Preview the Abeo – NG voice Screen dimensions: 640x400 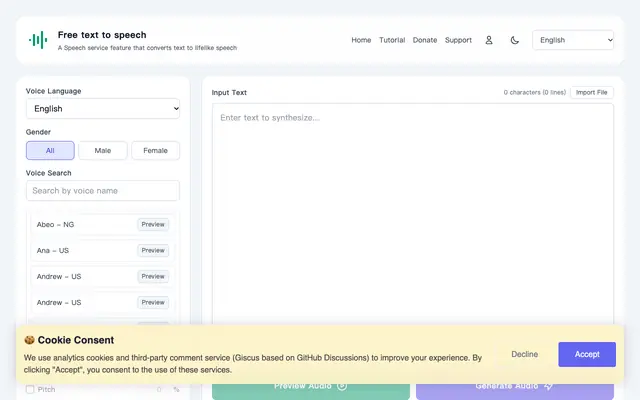click(153, 224)
